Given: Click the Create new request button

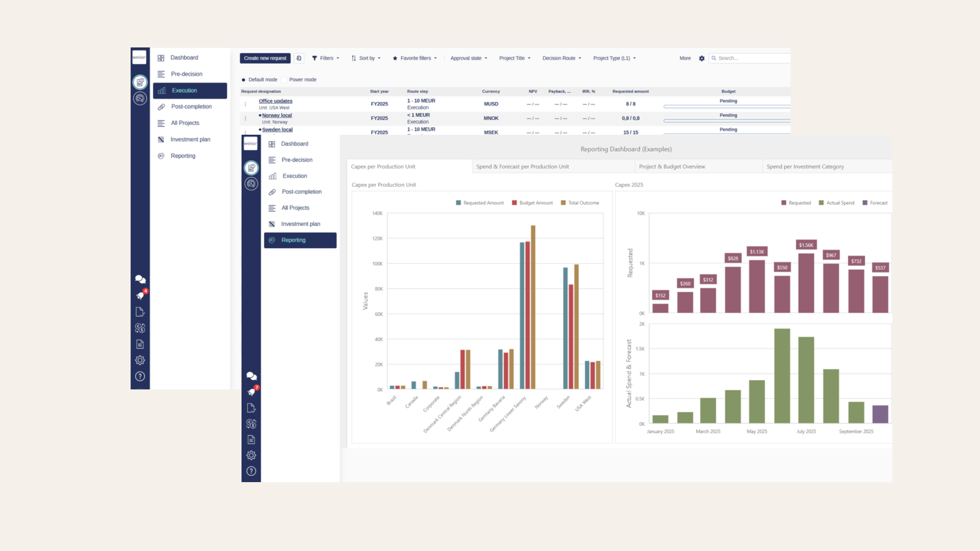Looking at the screenshot, I should click(x=265, y=58).
